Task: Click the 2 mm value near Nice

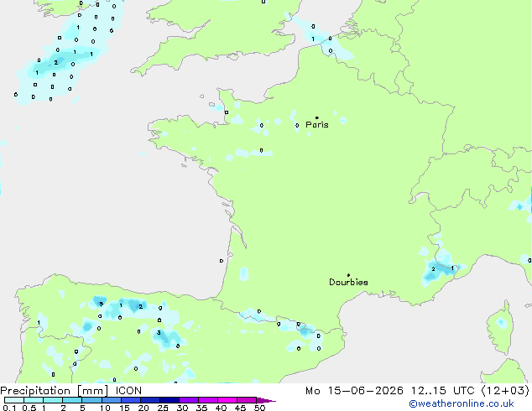Action: [433, 269]
